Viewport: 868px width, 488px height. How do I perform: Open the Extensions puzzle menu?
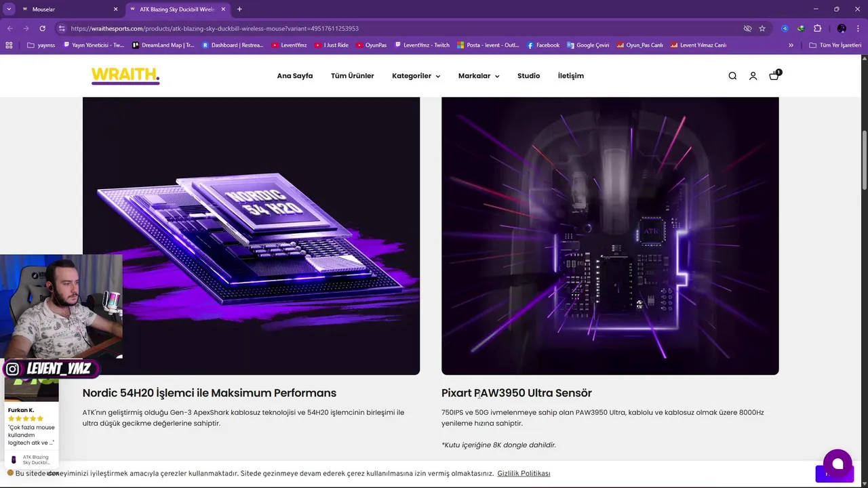pyautogui.click(x=817, y=28)
